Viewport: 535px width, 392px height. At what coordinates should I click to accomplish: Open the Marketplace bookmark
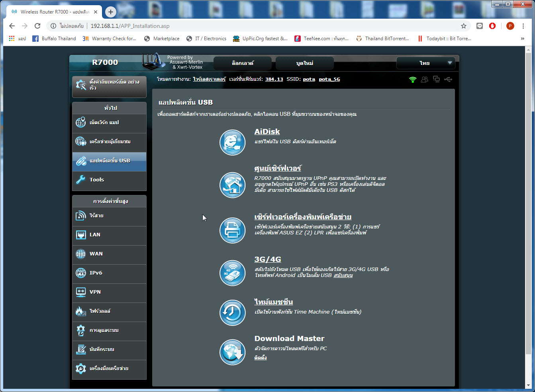click(x=161, y=39)
